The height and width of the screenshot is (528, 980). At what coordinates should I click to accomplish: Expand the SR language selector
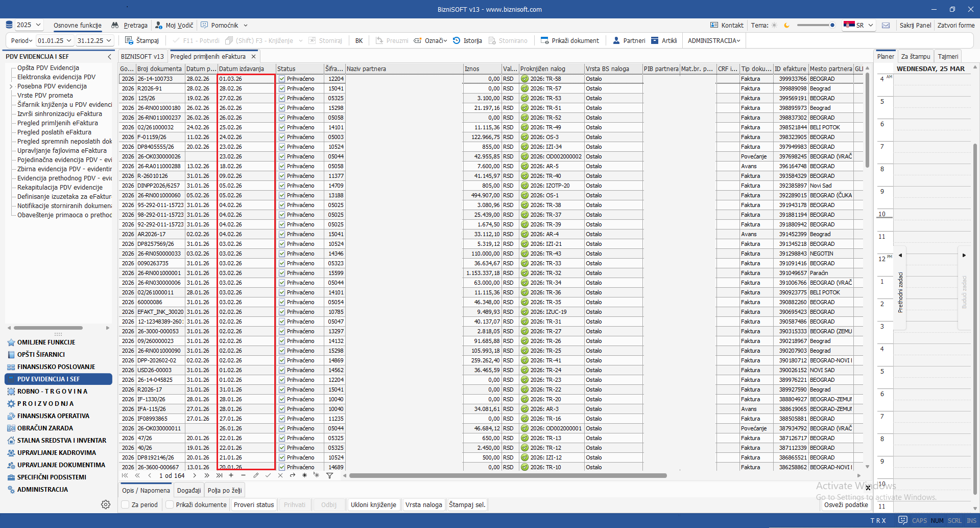pyautogui.click(x=859, y=25)
